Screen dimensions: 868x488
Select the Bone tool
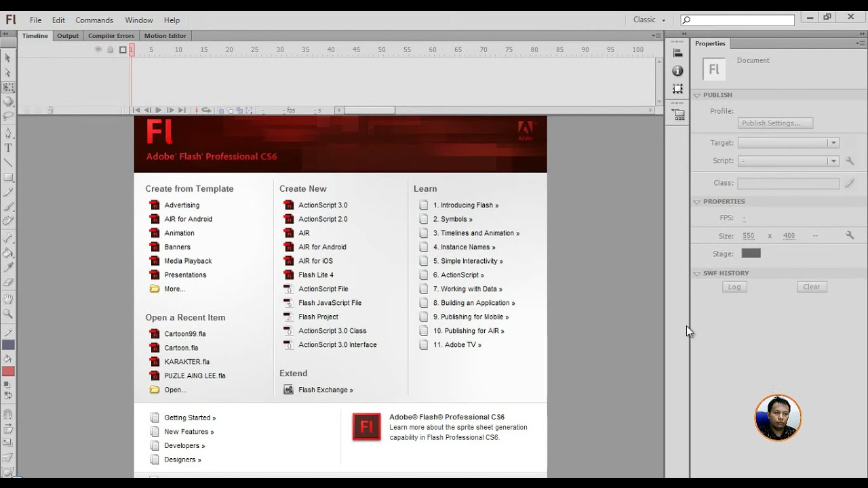click(8, 238)
